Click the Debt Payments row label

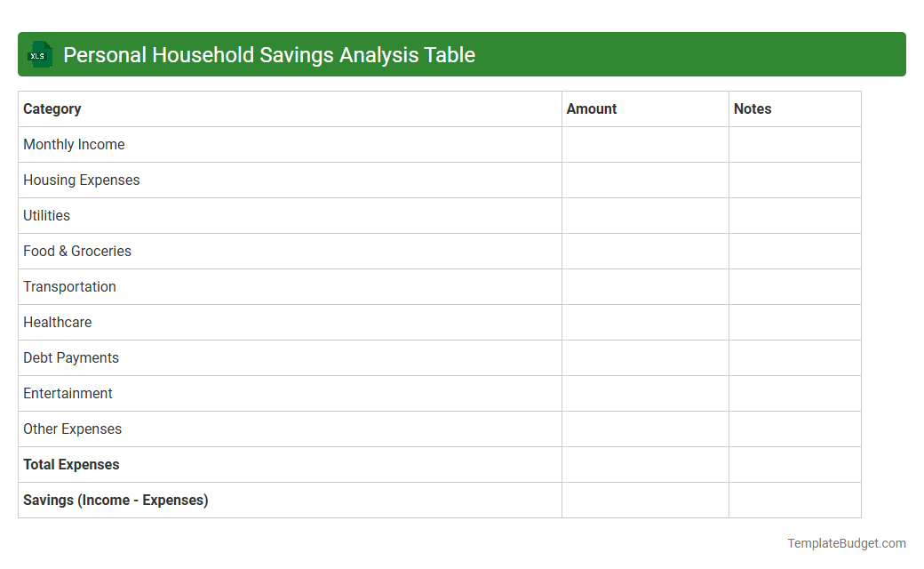click(71, 357)
